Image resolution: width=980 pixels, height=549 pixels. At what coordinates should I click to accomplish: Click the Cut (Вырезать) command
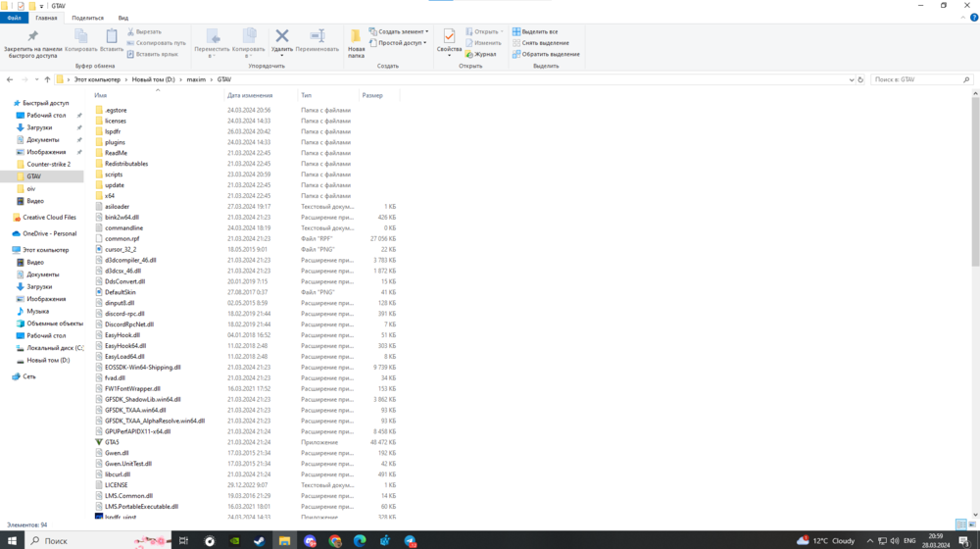[144, 32]
